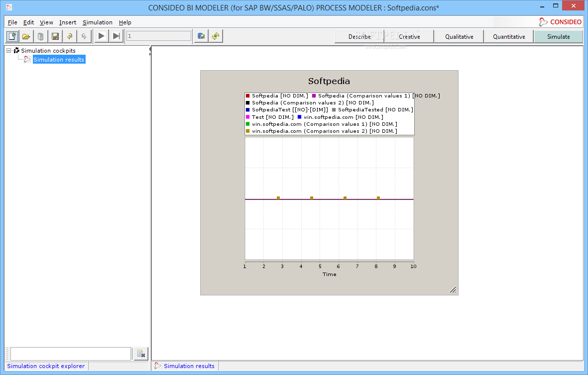Open the Simulation menu

pyautogui.click(x=98, y=22)
